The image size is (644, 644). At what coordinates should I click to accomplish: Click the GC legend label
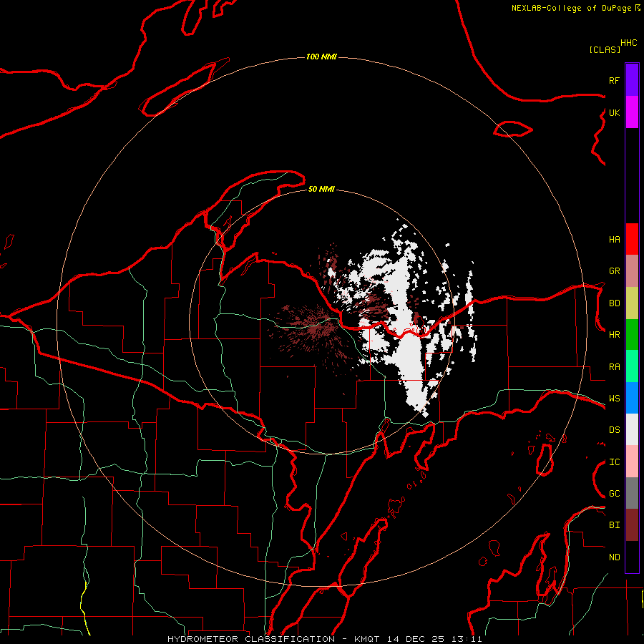tap(614, 494)
